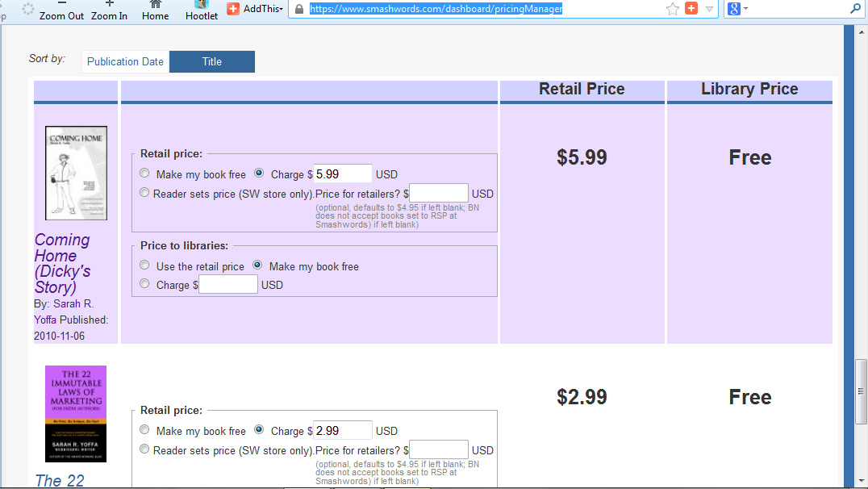Click the Retail Price column header
868x489 pixels.
coord(582,89)
